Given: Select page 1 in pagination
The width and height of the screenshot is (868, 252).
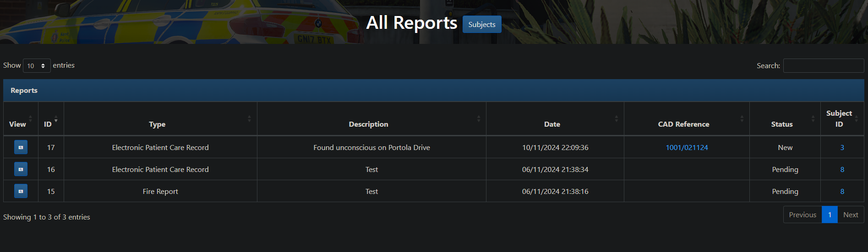Looking at the screenshot, I should [830, 214].
